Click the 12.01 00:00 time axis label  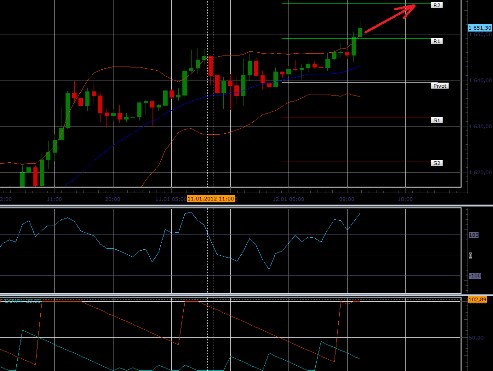[x=288, y=199]
